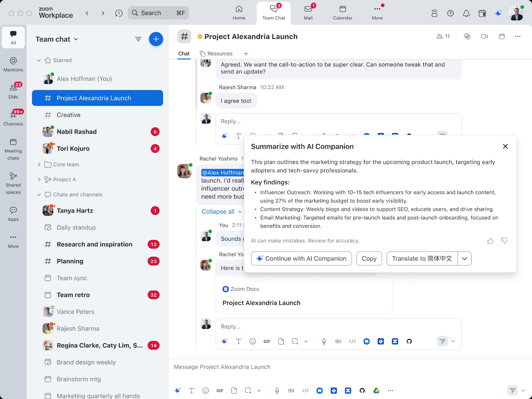The image size is (532, 399).
Task: View the 11 channel members
Action: click(x=443, y=36)
